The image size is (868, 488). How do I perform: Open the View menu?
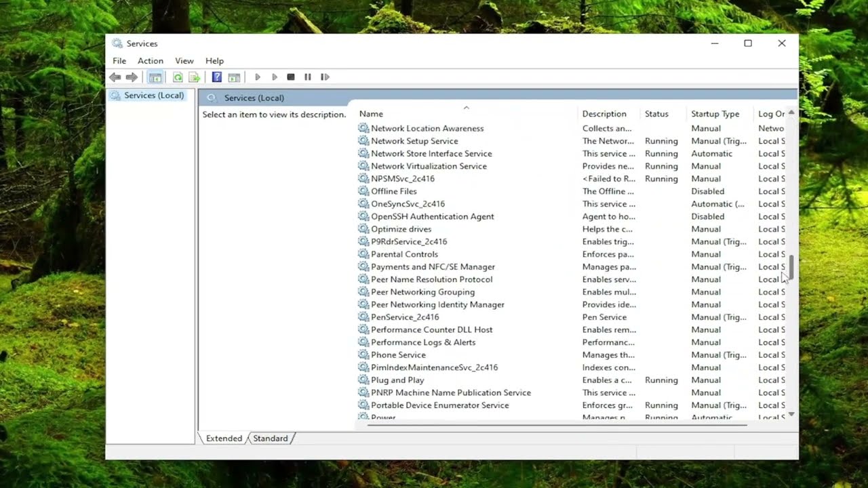point(184,61)
